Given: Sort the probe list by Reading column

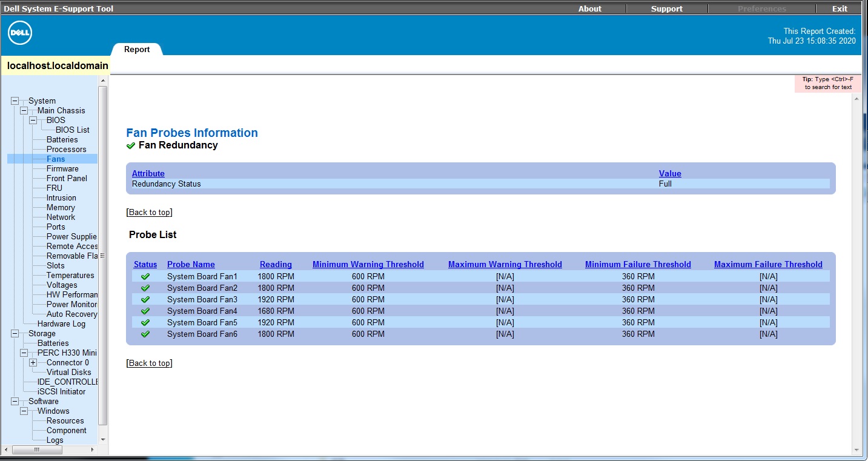Looking at the screenshot, I should [276, 264].
